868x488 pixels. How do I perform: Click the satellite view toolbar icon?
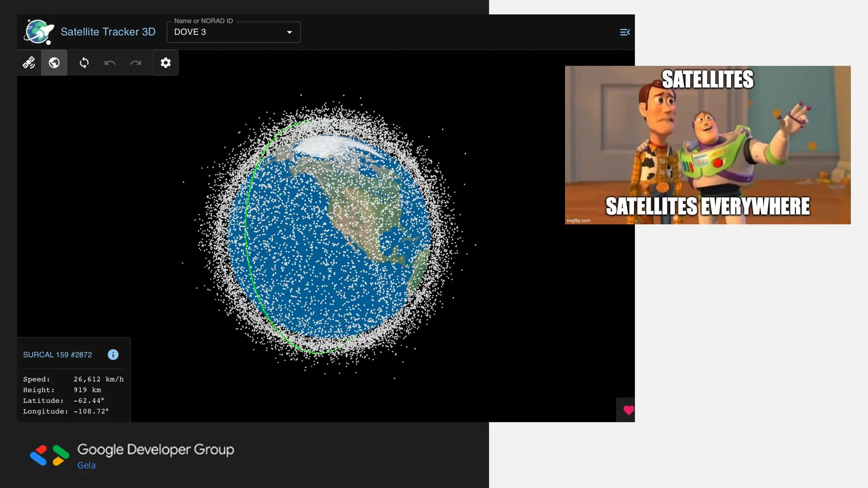pyautogui.click(x=29, y=63)
